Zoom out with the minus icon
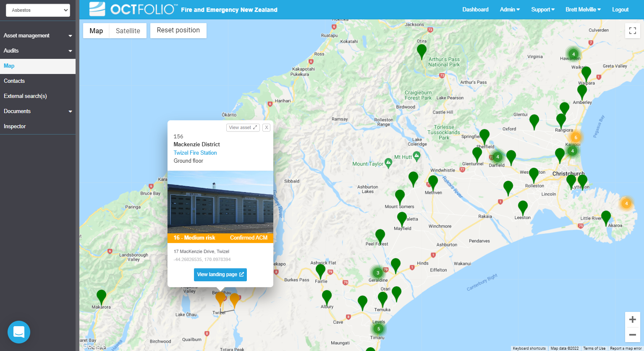This screenshot has height=351, width=644. click(632, 335)
